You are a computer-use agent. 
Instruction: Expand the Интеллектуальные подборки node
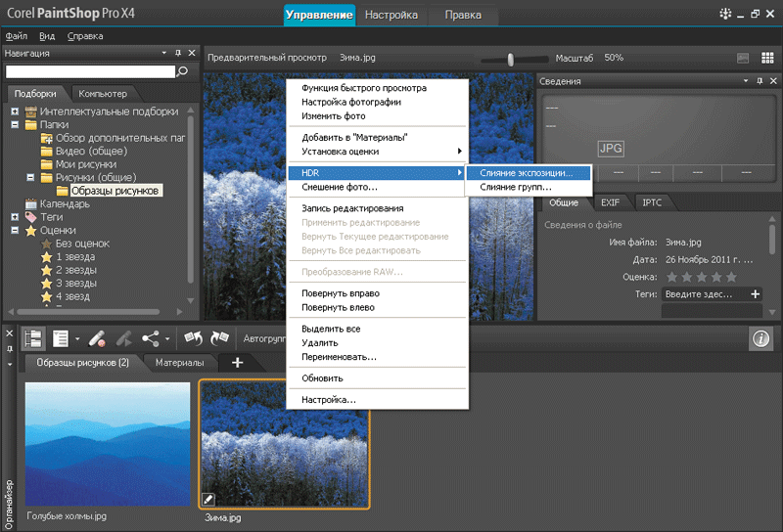[16, 111]
